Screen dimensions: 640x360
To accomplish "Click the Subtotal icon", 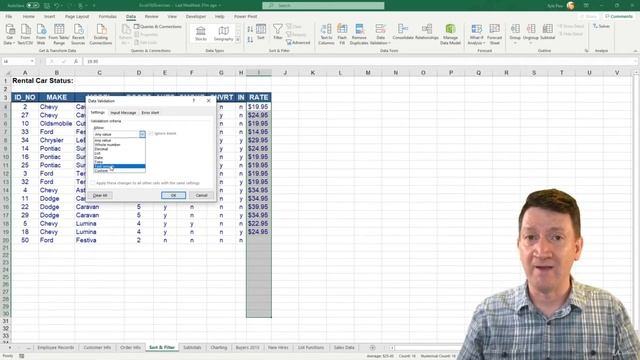I will tap(547, 32).
